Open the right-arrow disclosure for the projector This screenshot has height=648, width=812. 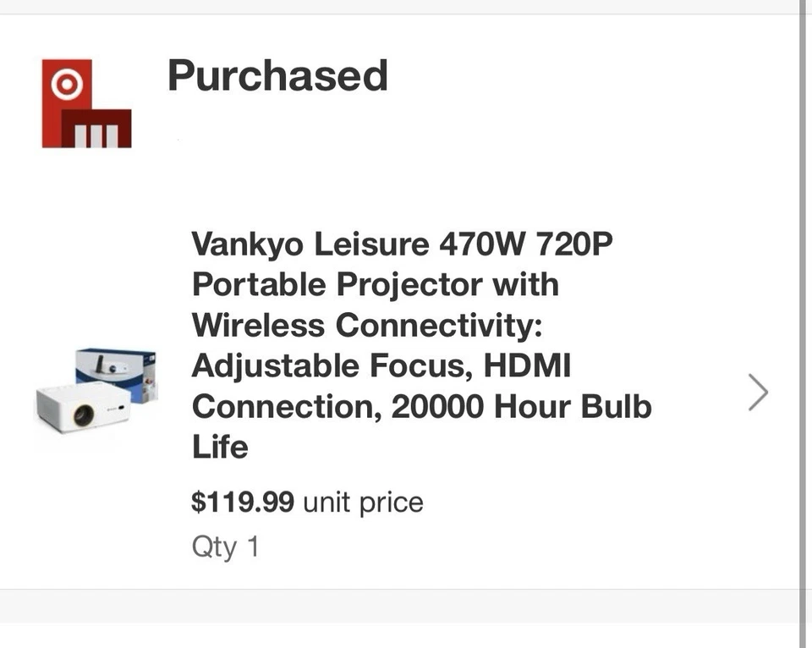point(757,392)
